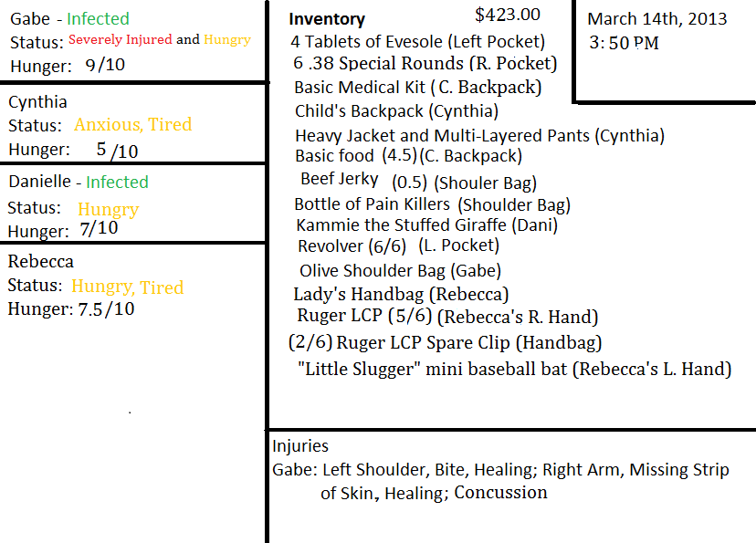Click the Basic Medical Kit entry
756x543 pixels.
pos(417,88)
